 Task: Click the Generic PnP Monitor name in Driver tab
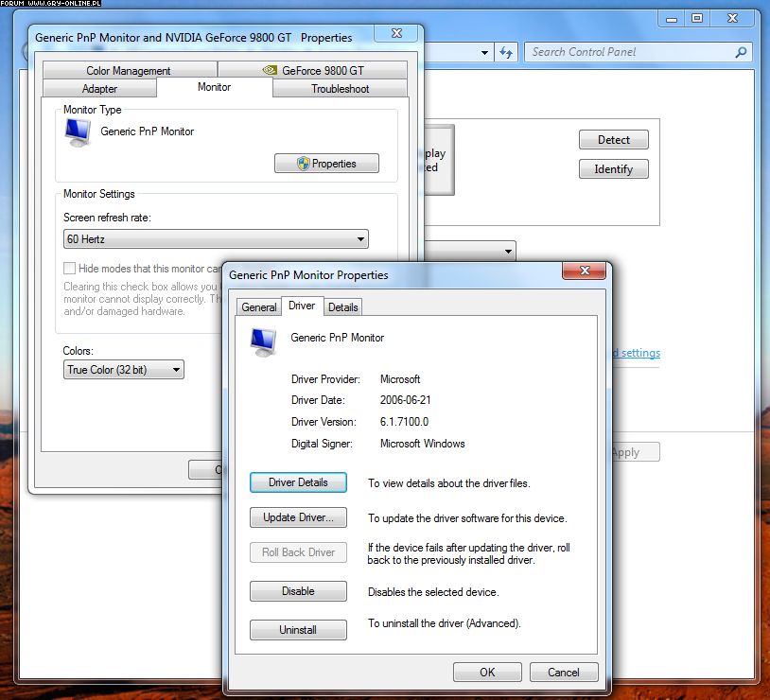[x=338, y=338]
